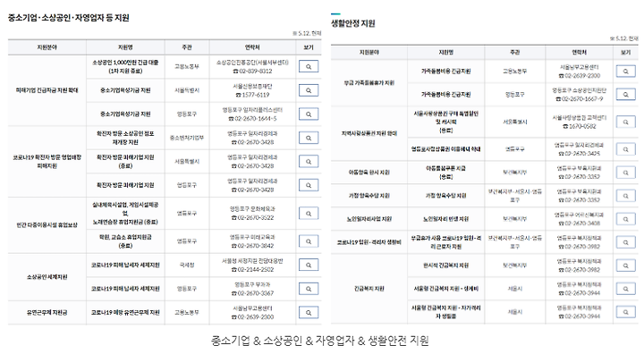Select 보기 header in the 생활안정 table
644x354 pixels.
pyautogui.click(x=625, y=52)
